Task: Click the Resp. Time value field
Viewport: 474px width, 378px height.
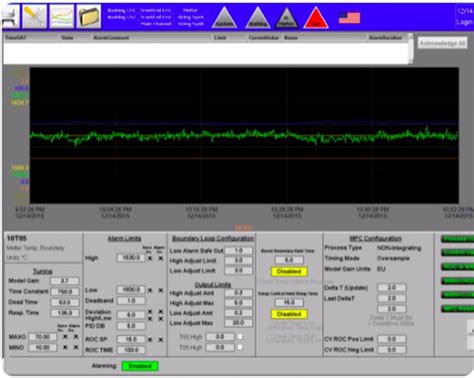Action: coord(65,313)
